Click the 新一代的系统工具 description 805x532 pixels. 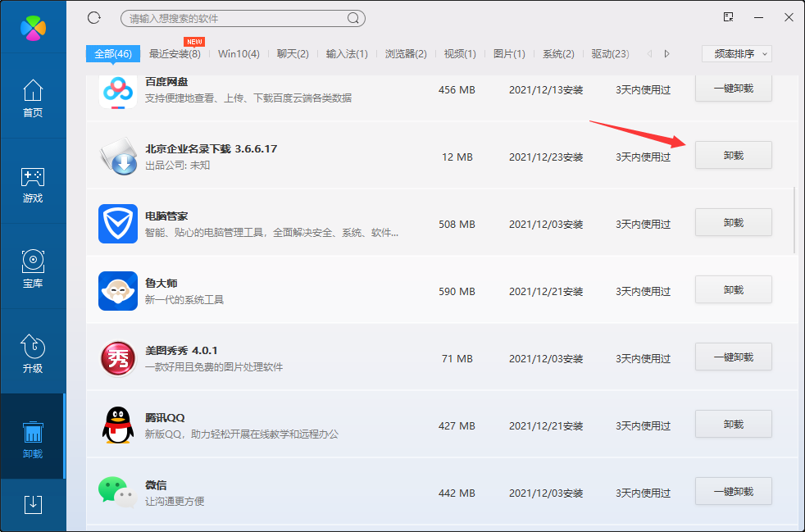(184, 300)
